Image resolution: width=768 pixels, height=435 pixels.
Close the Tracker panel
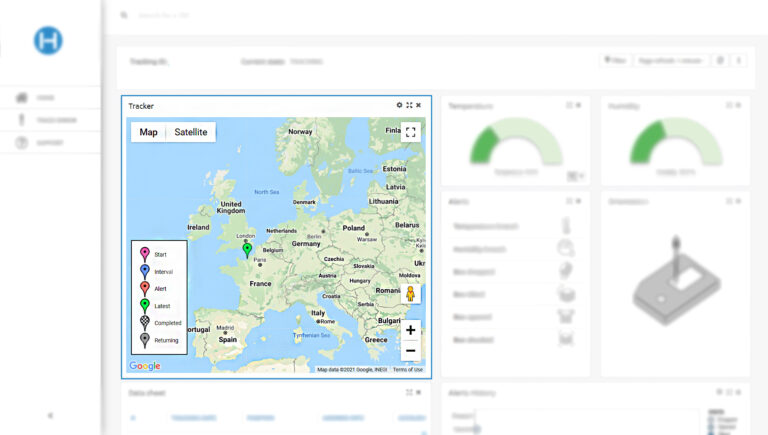pyautogui.click(x=418, y=105)
